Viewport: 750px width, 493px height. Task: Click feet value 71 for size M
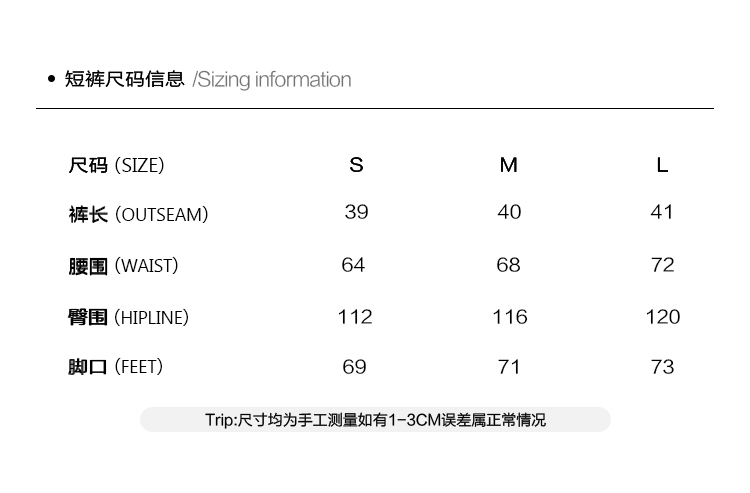point(509,367)
